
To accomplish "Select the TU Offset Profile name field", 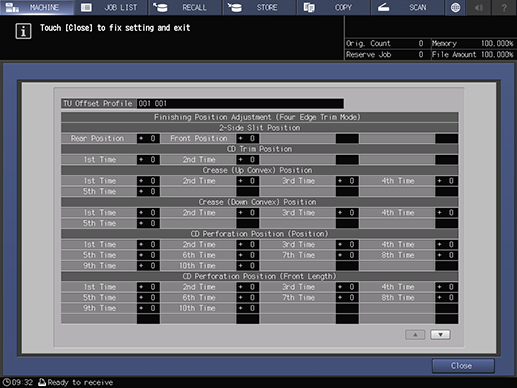I will click(x=240, y=103).
